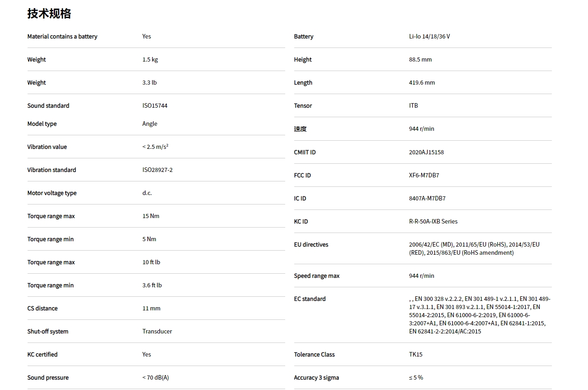Click the KC certified label
This screenshot has height=390, width=588.
coord(42,355)
